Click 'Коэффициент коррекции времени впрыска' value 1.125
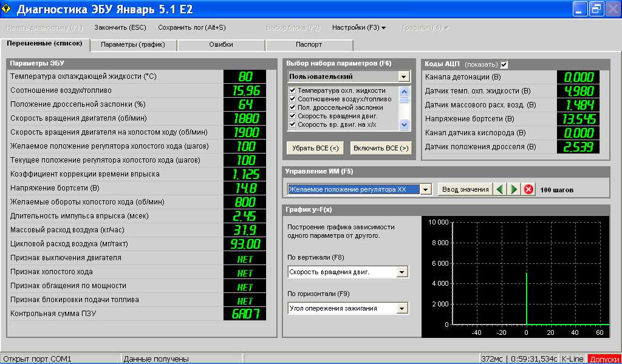The height and width of the screenshot is (364, 622). (x=245, y=174)
